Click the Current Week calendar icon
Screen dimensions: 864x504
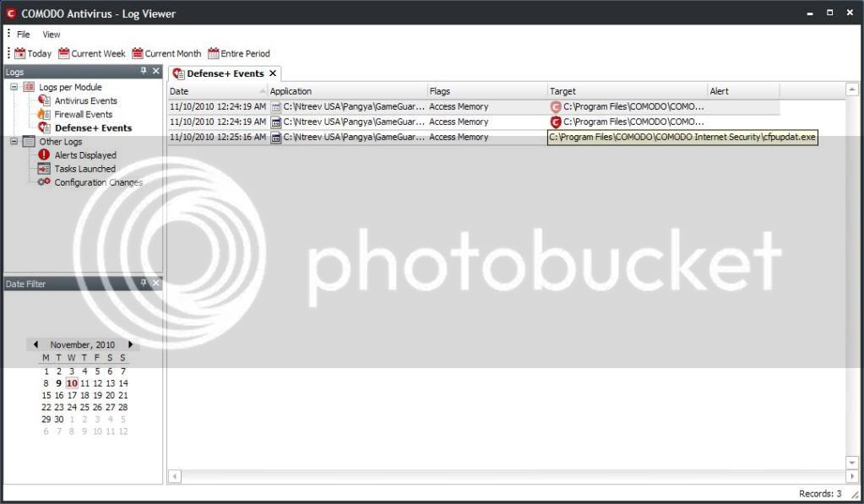64,53
